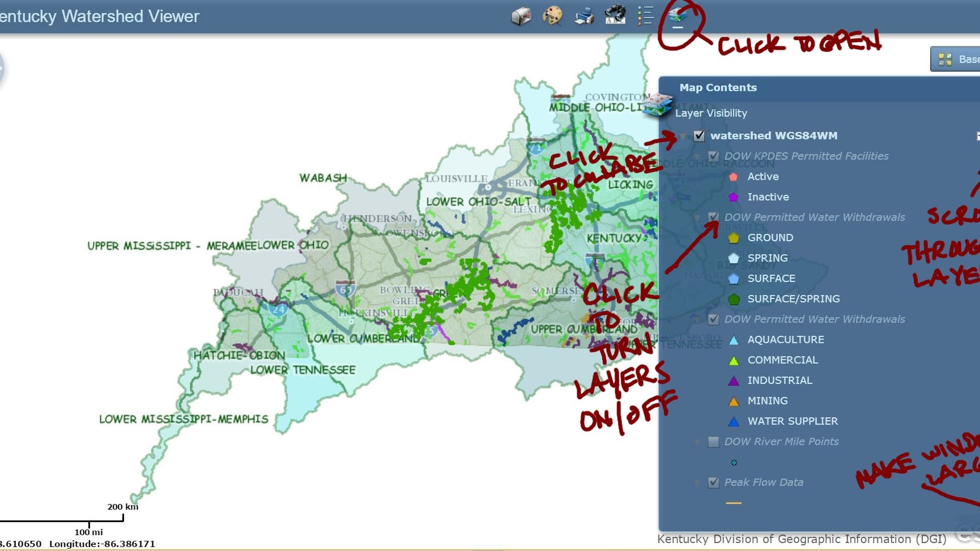Viewport: 980px width, 551px height.
Task: Collapse the Peak Flow Data group arrow
Action: [698, 482]
